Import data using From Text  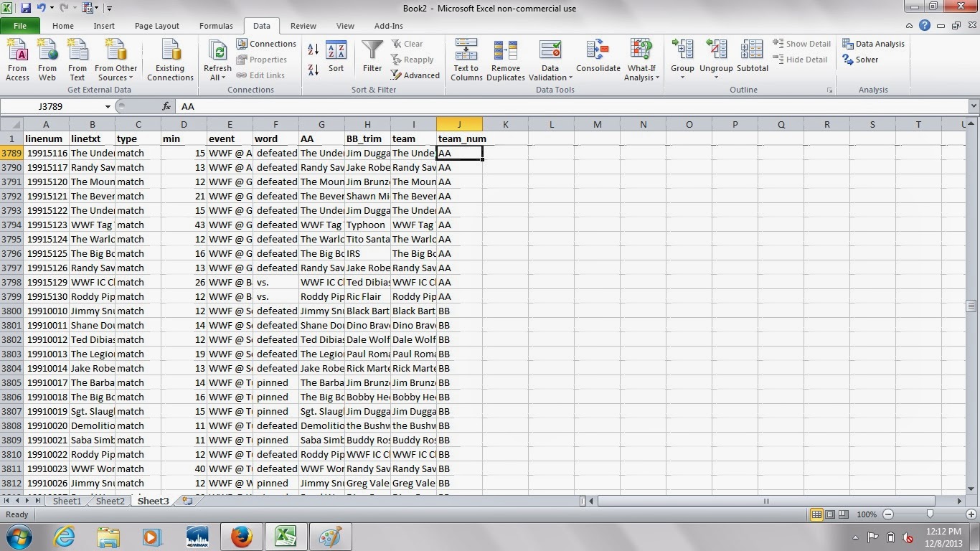click(x=77, y=60)
